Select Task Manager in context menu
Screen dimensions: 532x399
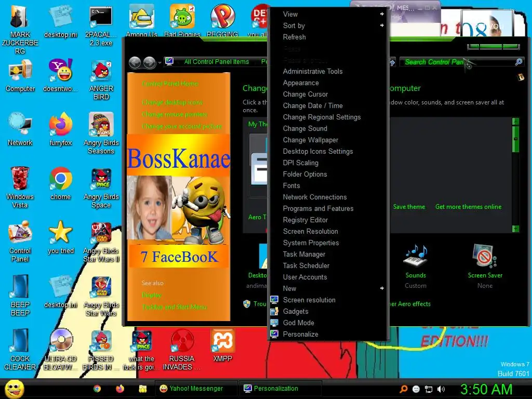point(328,254)
